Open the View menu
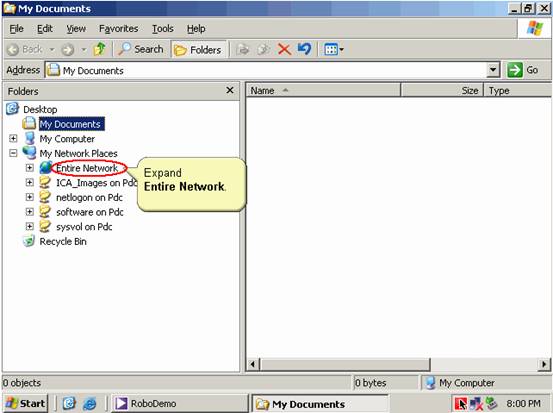Viewport: 553px width, 413px height. 76,29
